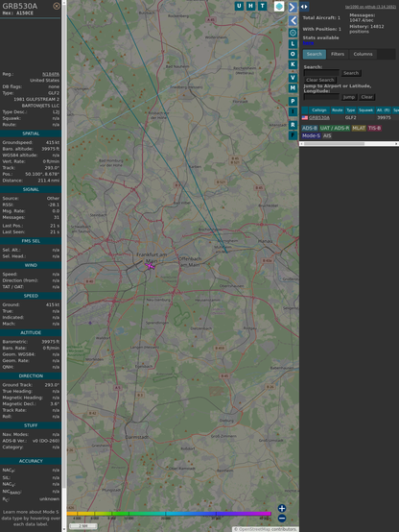Click the right chevron sidebar button

point(293,7)
